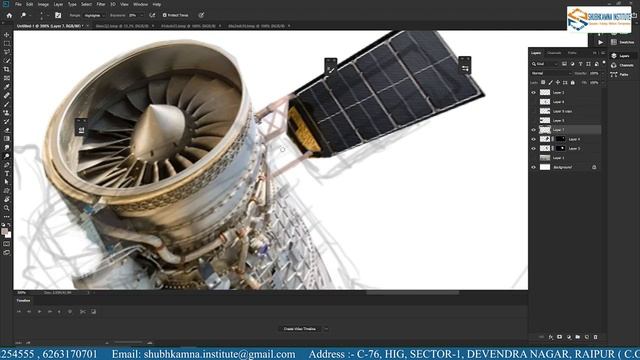Select the Horizontal Type tool
The height and width of the screenshot is (360, 640).
[7, 173]
